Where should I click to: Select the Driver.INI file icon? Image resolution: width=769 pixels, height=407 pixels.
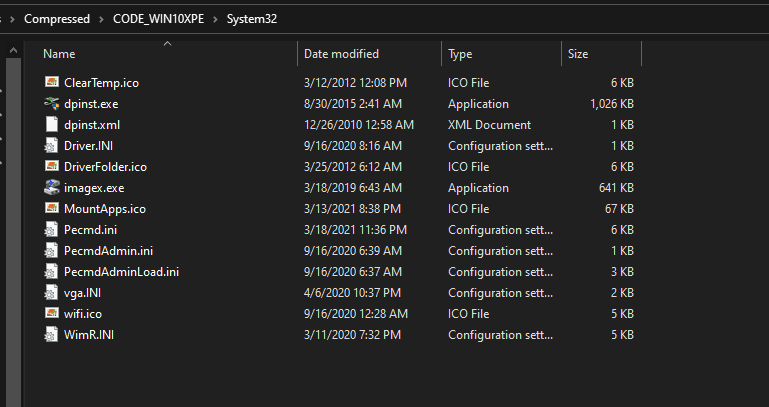[52, 146]
